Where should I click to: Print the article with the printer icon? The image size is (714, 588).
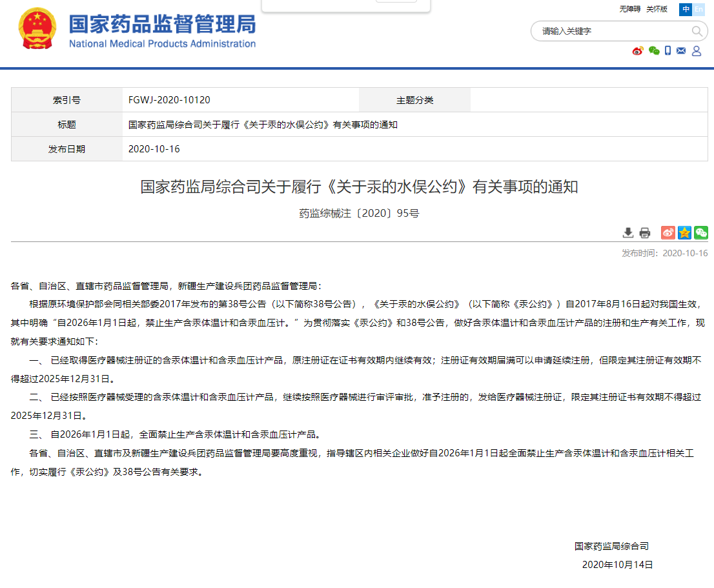(x=644, y=233)
